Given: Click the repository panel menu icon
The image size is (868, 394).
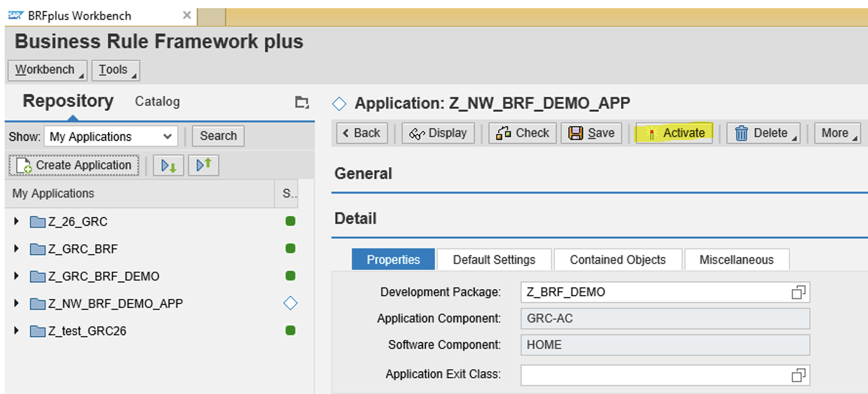Looking at the screenshot, I should (301, 102).
